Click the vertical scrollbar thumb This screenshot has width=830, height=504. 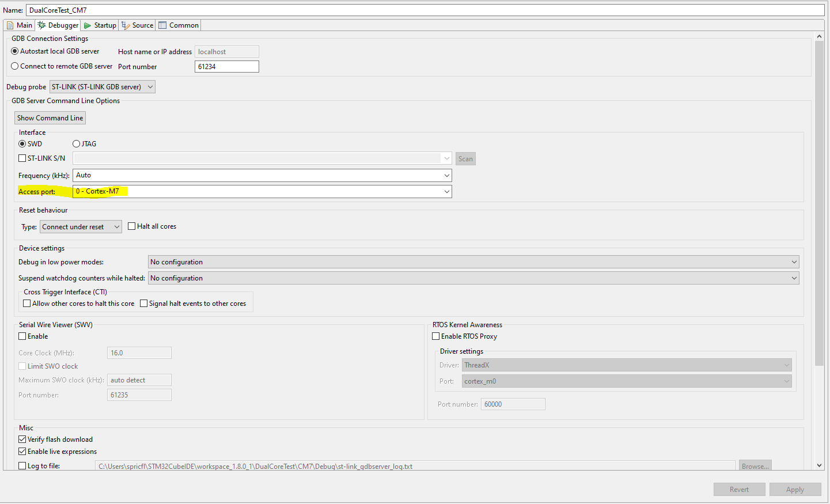pos(819,203)
